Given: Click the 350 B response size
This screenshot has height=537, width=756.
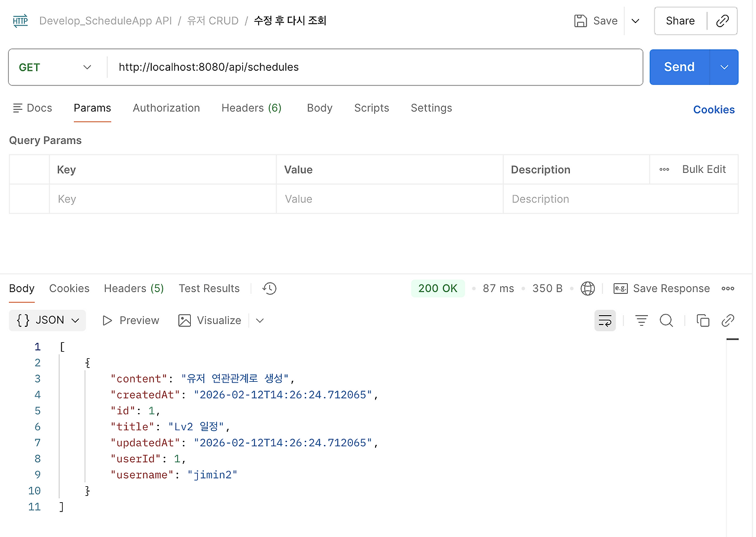Looking at the screenshot, I should coord(548,289).
